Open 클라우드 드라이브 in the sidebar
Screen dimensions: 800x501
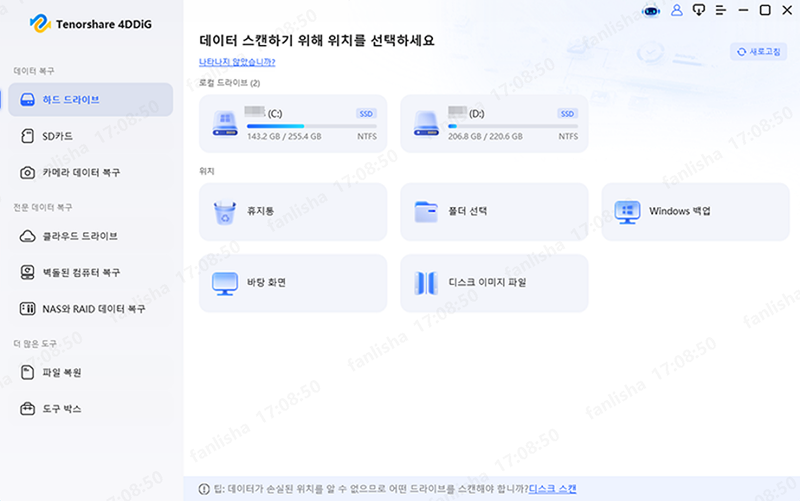[90, 236]
